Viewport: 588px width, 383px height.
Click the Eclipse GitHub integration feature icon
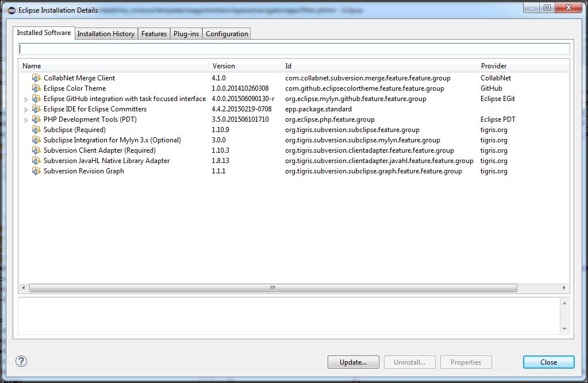[36, 99]
